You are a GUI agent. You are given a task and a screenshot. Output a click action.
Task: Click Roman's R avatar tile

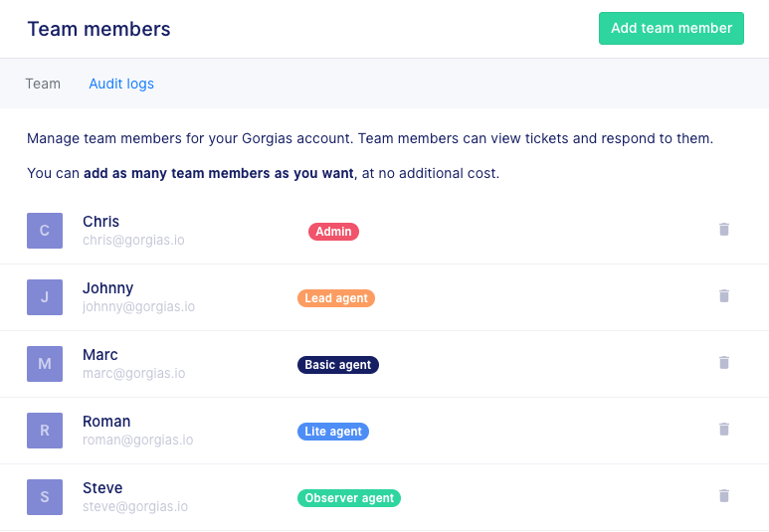point(45,431)
